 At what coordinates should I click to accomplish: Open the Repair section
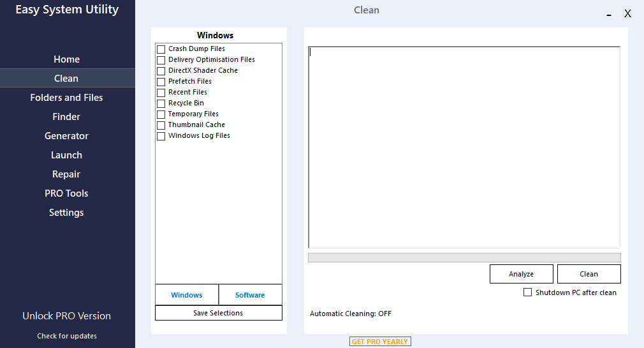(66, 174)
